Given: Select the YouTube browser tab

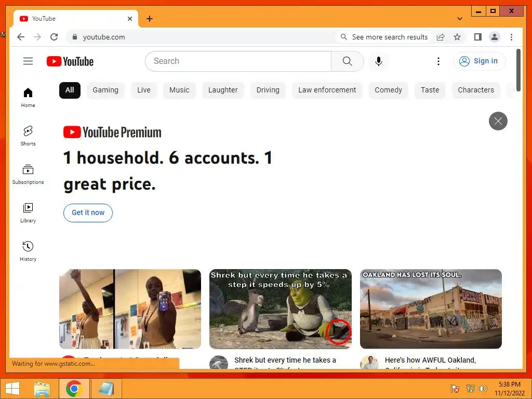Looking at the screenshot, I should (76, 19).
